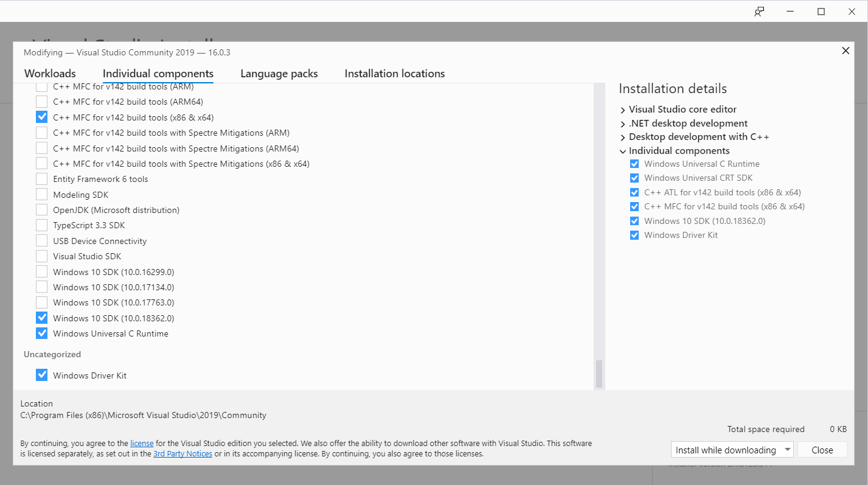Screen dimensions: 868x485
Task: Open the Installation locations tab
Action: (x=395, y=74)
